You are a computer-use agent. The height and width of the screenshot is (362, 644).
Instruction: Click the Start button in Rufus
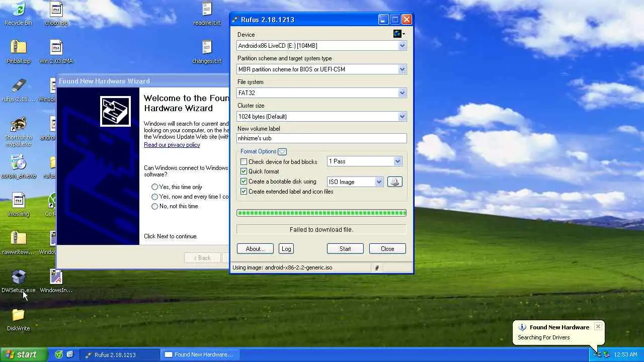[345, 249]
